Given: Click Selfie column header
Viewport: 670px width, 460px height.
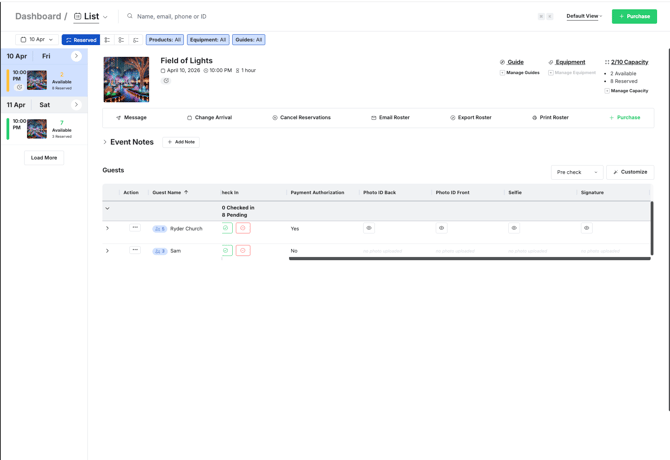Looking at the screenshot, I should pos(515,193).
